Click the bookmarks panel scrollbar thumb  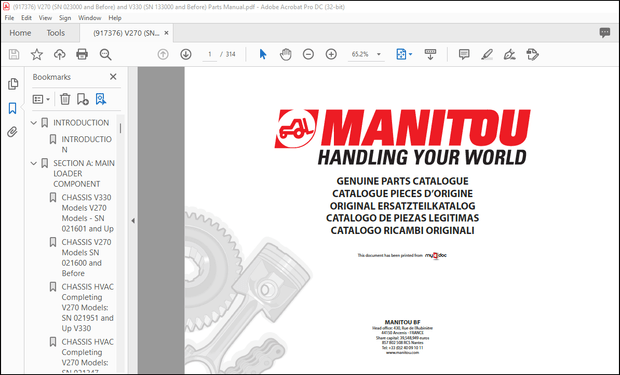(120, 128)
